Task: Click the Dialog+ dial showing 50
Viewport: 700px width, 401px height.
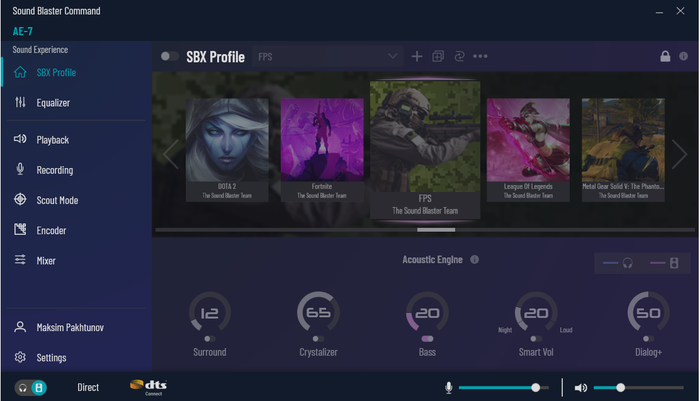Action: (x=648, y=312)
